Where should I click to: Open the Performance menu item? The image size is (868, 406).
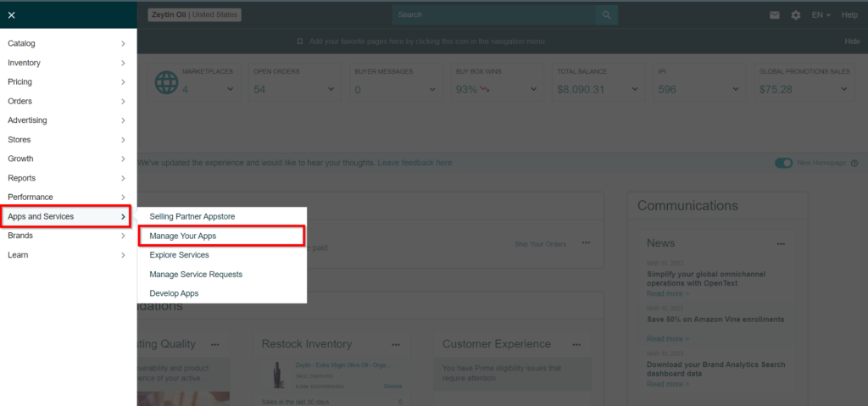click(x=68, y=197)
